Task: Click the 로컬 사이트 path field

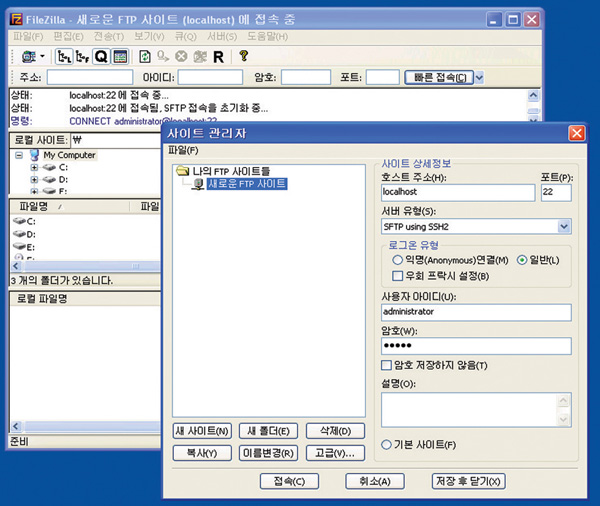Action: pos(116,140)
